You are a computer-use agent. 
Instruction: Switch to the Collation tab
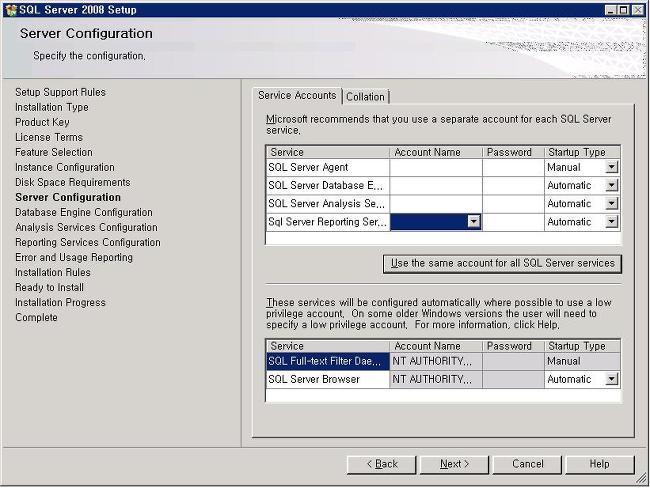click(365, 97)
